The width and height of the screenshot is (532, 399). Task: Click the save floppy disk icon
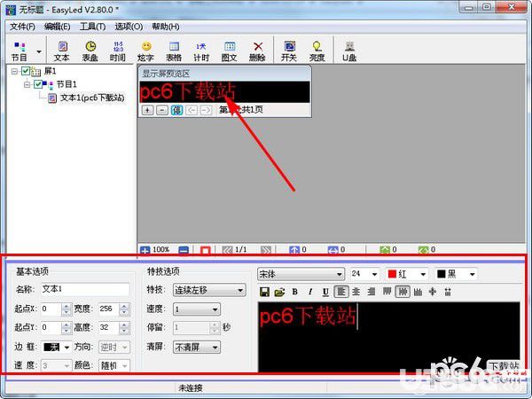tap(264, 292)
